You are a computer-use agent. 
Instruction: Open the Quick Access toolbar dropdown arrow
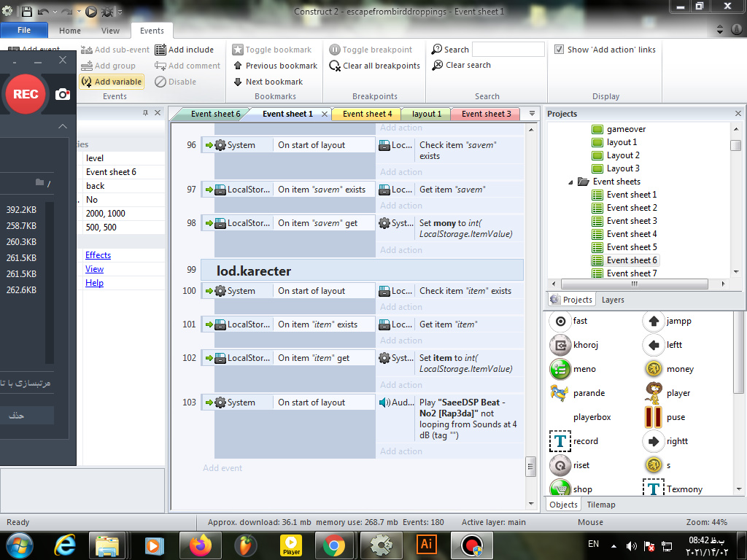120,12
